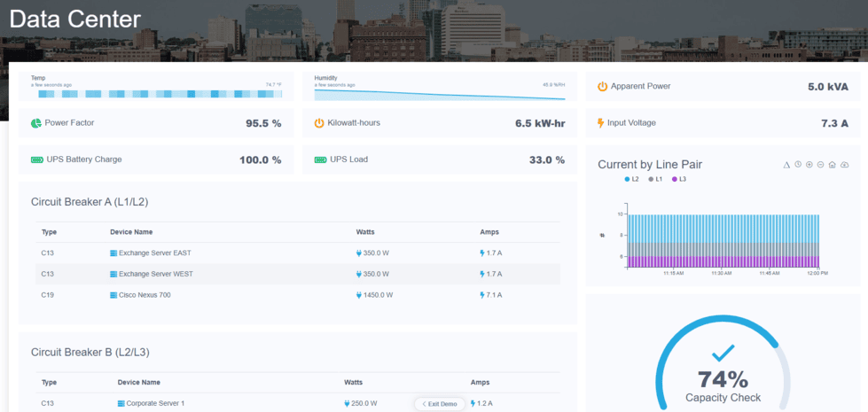Click the Watts column header in Breaker A
This screenshot has height=412, width=868.
365,232
